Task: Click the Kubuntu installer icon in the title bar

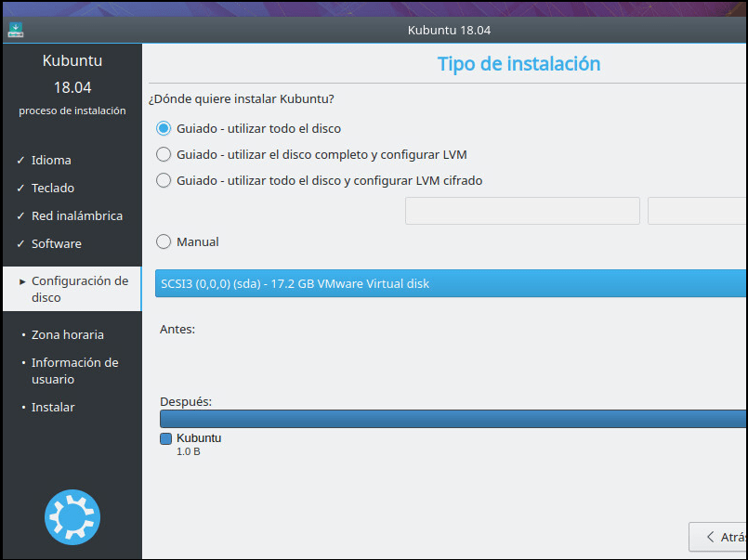Action: pyautogui.click(x=15, y=29)
